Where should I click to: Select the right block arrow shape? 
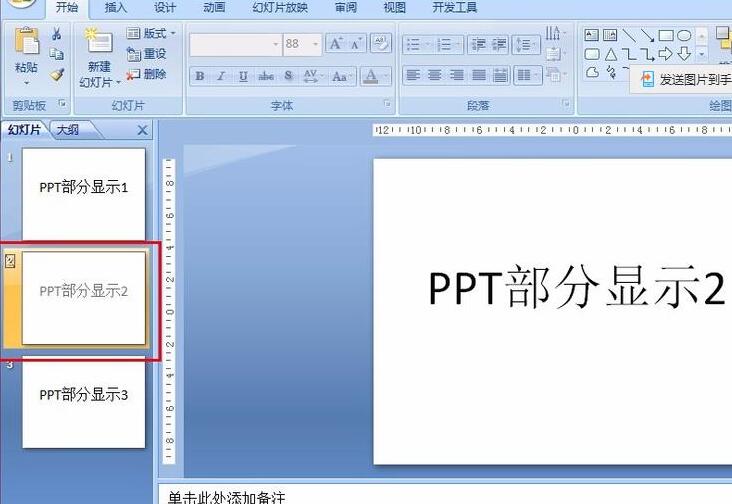(665, 54)
